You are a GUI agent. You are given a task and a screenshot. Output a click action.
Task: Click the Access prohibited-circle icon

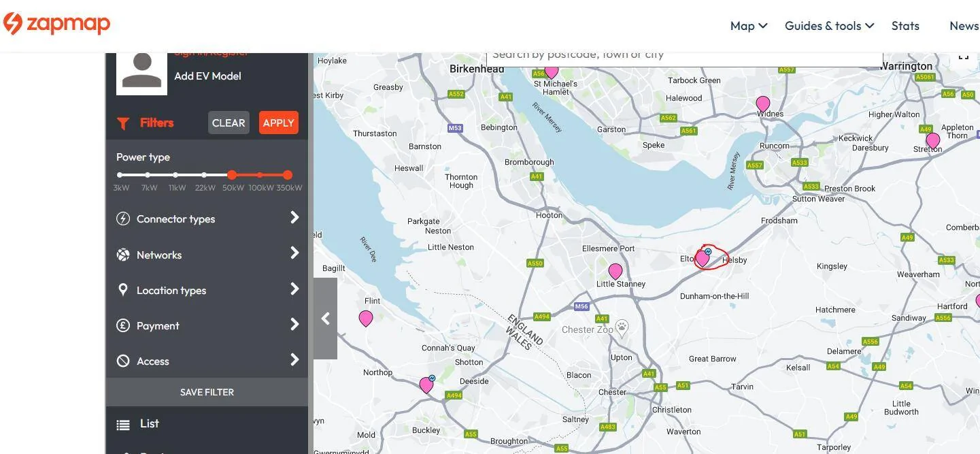123,361
